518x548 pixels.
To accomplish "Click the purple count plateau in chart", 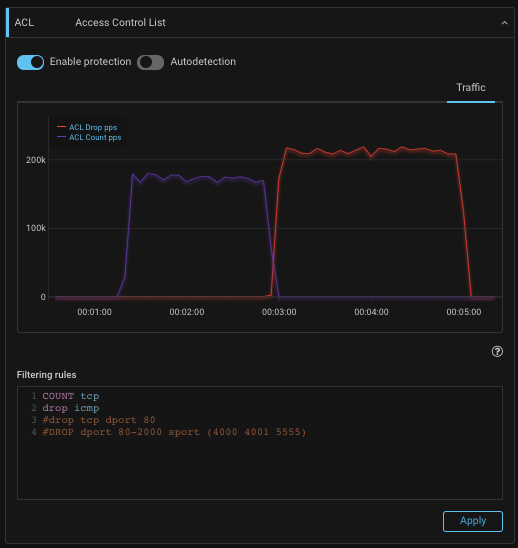I will (x=198, y=178).
